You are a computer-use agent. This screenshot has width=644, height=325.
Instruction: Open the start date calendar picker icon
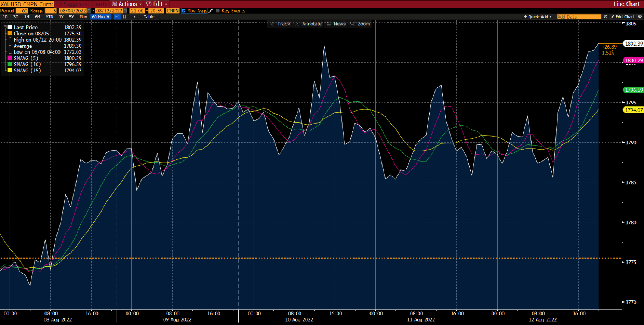[89, 11]
